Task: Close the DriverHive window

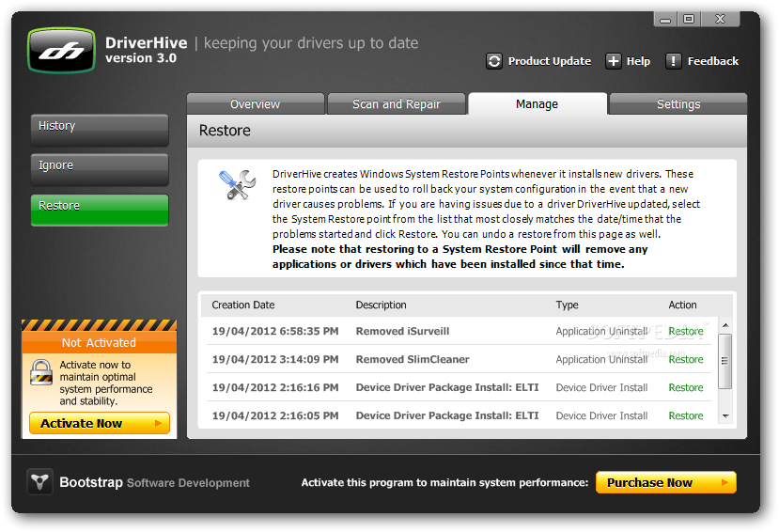Action: click(720, 20)
